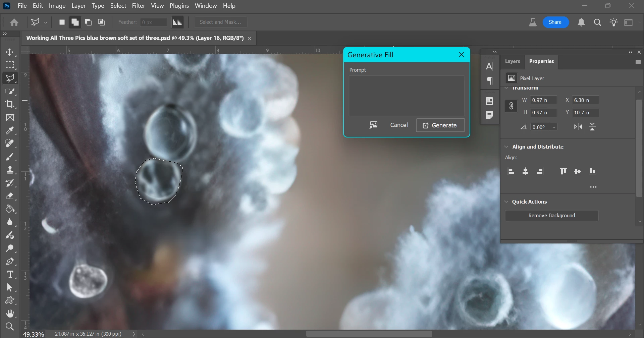Collapse the Quick Actions section
The width and height of the screenshot is (644, 338).
pos(506,202)
